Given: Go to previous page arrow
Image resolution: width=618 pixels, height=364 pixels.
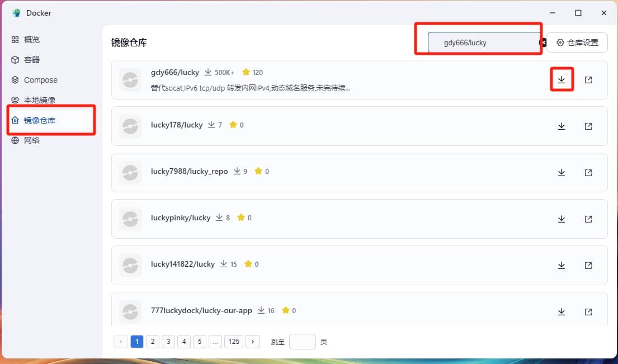Looking at the screenshot, I should coord(121,342).
